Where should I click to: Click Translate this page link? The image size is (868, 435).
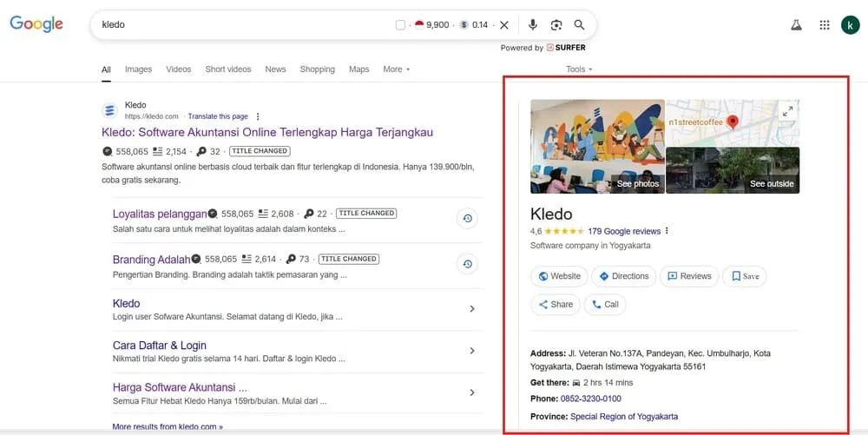pyautogui.click(x=218, y=116)
